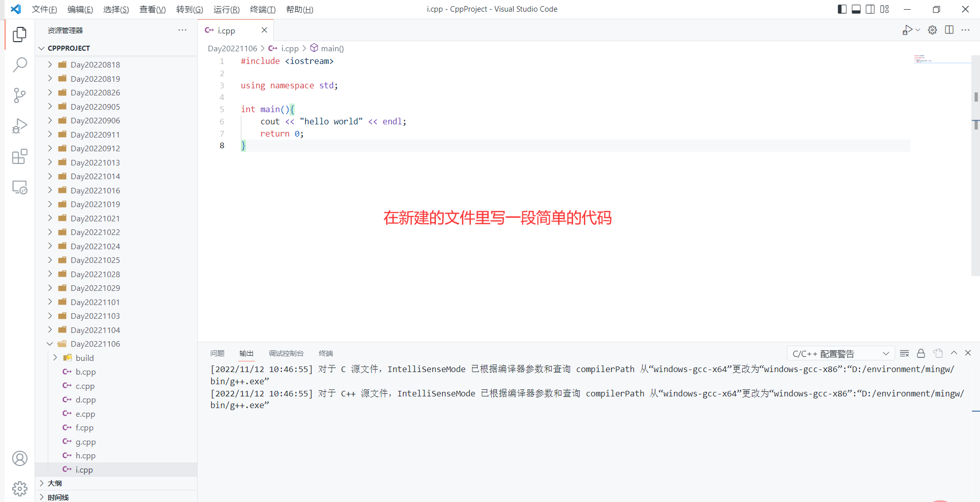
Task: Collapse the Day20221106 folder
Action: (x=116, y=344)
